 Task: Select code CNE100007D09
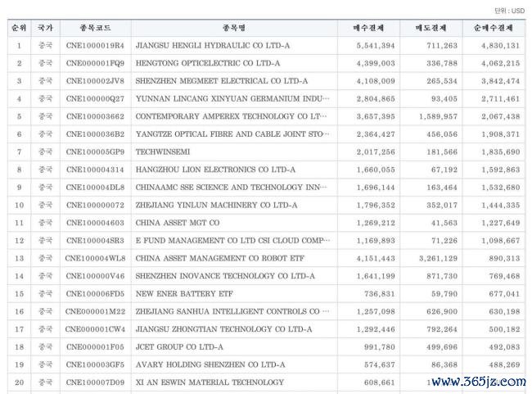click(95, 382)
